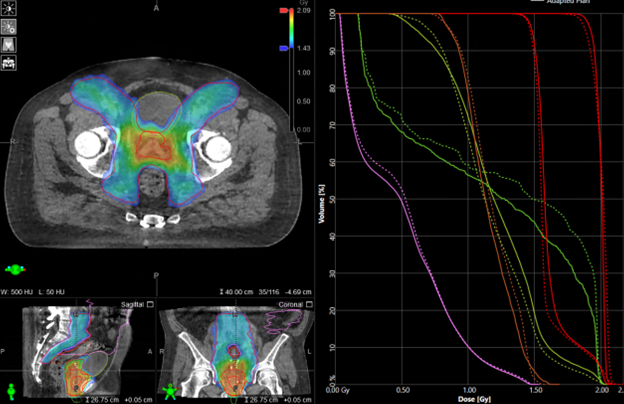Viewport: 624px width, 404px height.
Task: Click the treatment couch display icon
Action: point(8,63)
